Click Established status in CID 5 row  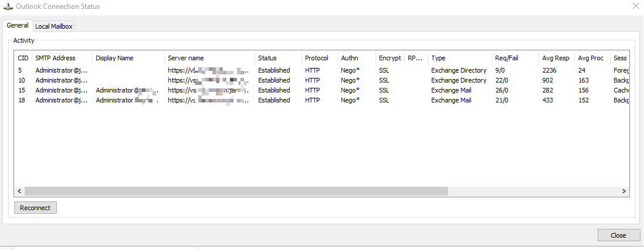click(274, 70)
